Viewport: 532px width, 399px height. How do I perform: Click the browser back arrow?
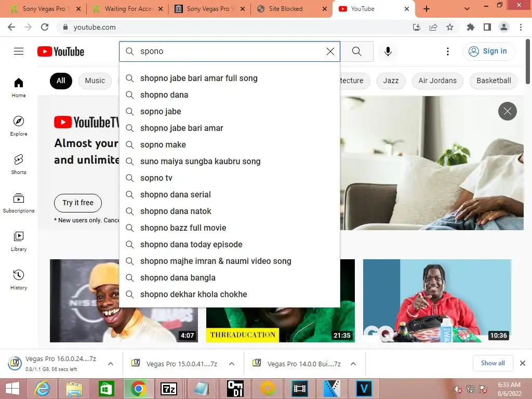pyautogui.click(x=11, y=27)
